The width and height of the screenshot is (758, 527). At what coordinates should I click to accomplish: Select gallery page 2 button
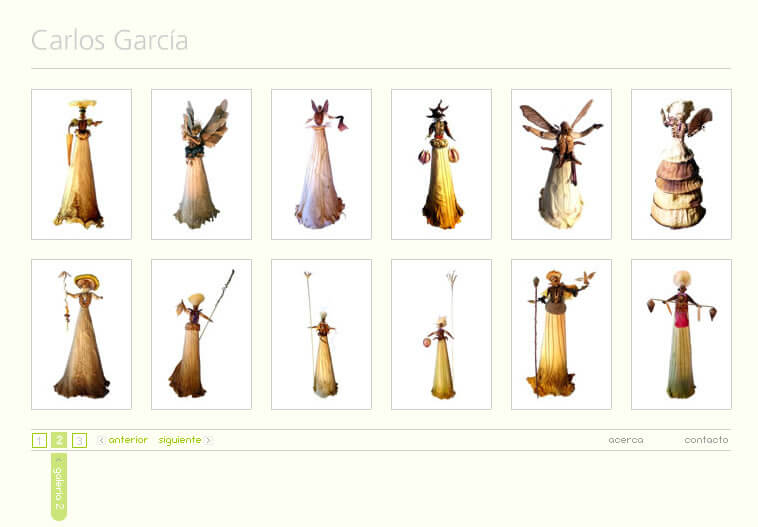click(x=59, y=440)
